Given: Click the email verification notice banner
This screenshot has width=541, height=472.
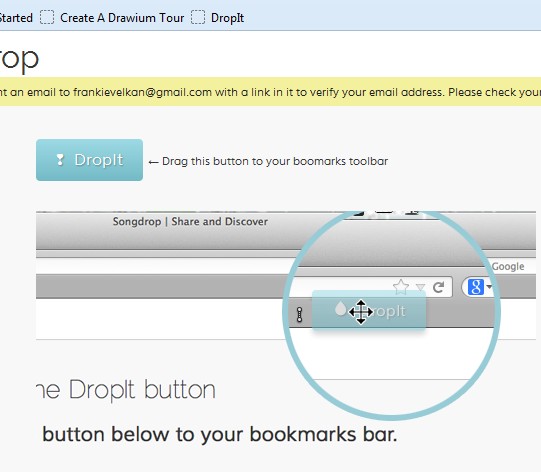Looking at the screenshot, I should (270, 92).
